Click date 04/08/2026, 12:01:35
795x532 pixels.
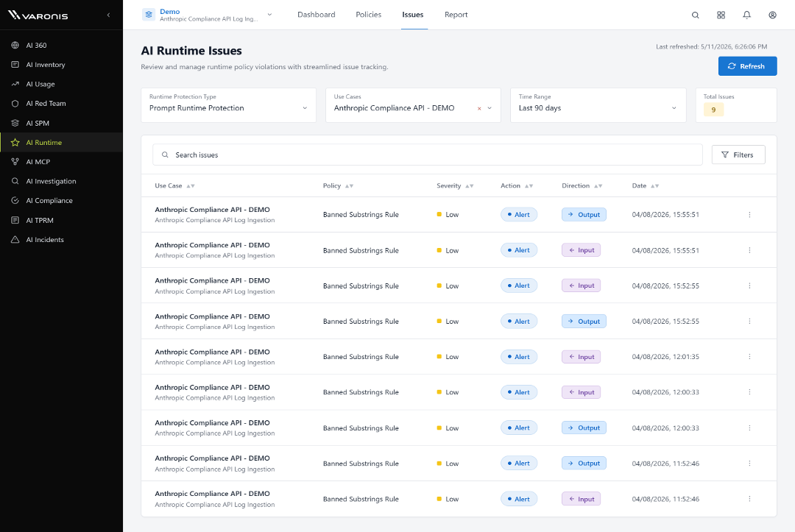coord(665,357)
